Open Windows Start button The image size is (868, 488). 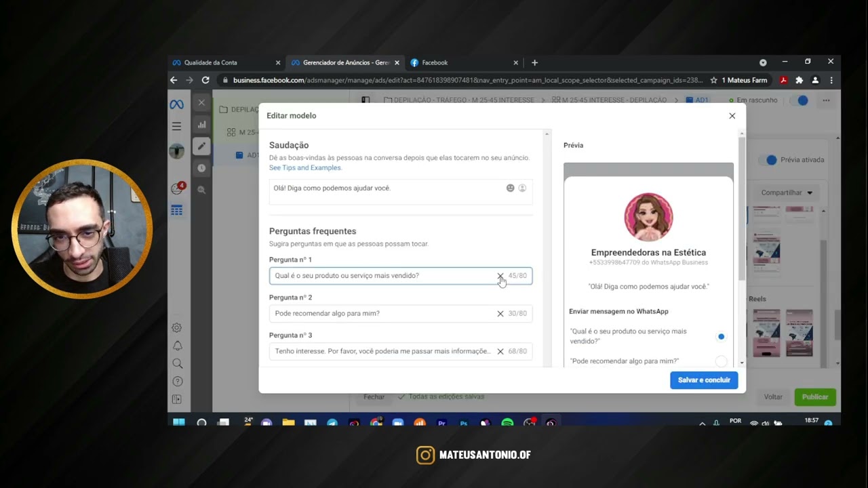[x=179, y=422]
